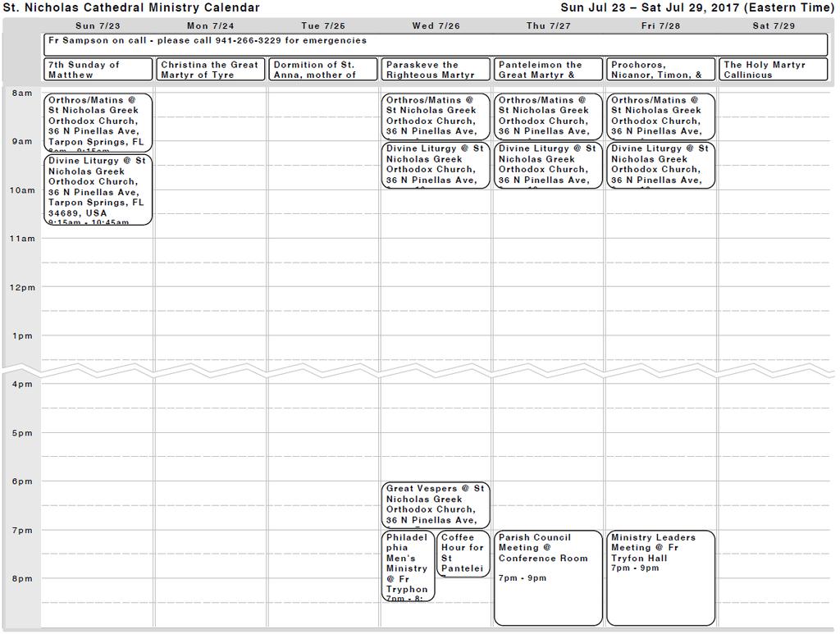Open Friday Orthros/Matins event

click(660, 116)
